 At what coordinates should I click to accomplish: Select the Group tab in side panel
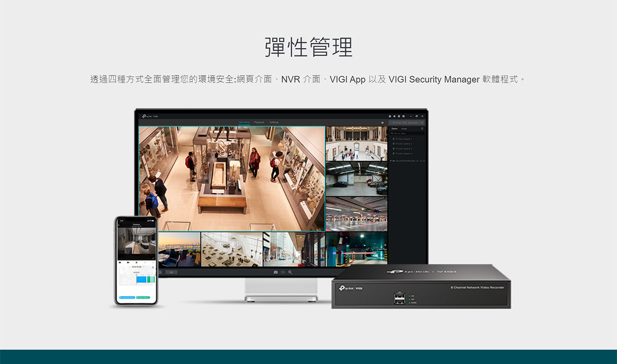404,129
